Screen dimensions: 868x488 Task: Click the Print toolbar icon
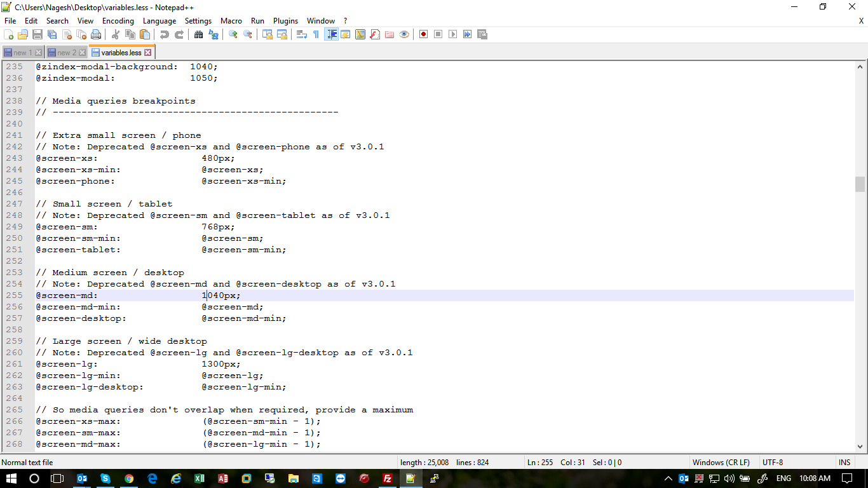point(96,34)
